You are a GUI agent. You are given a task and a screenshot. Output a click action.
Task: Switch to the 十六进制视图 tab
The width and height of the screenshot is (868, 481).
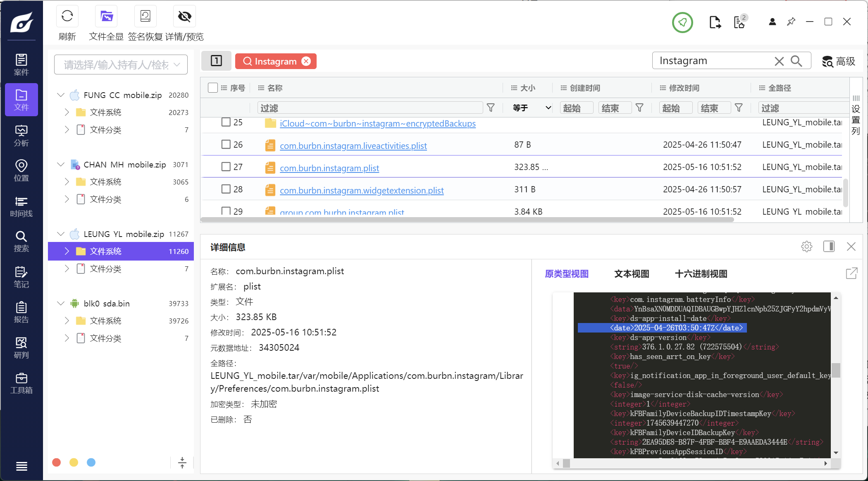click(x=701, y=274)
